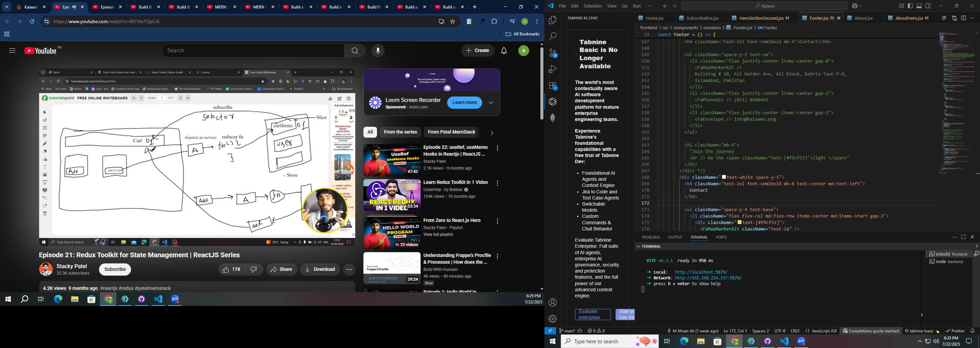Open Chrome tab search dropdown arrow
980x348 pixels.
click(7, 7)
